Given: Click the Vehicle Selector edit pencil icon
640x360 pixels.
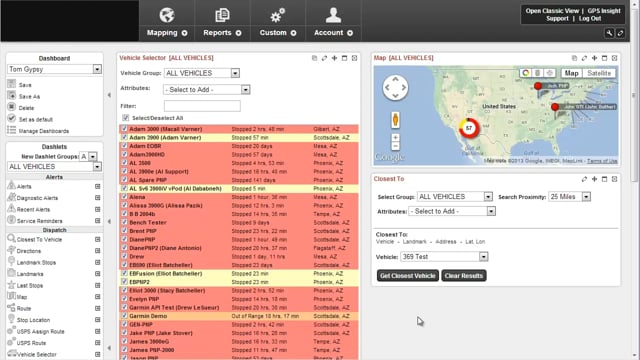Looking at the screenshot, I should tap(324, 58).
